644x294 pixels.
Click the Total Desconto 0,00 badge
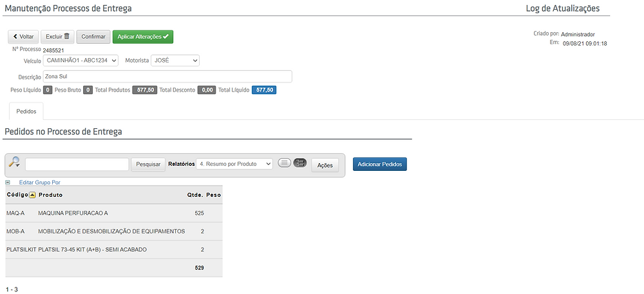[x=207, y=90]
